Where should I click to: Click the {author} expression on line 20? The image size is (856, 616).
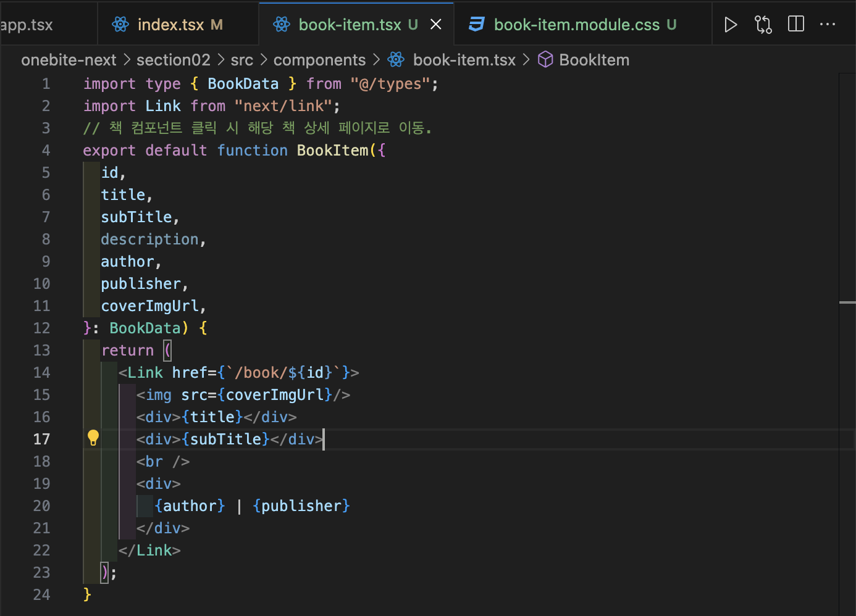click(x=190, y=506)
